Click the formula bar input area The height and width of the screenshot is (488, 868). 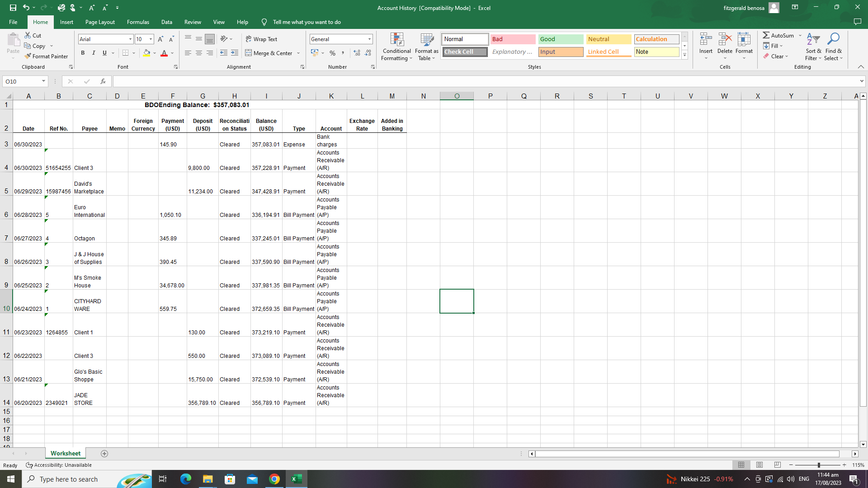point(486,81)
